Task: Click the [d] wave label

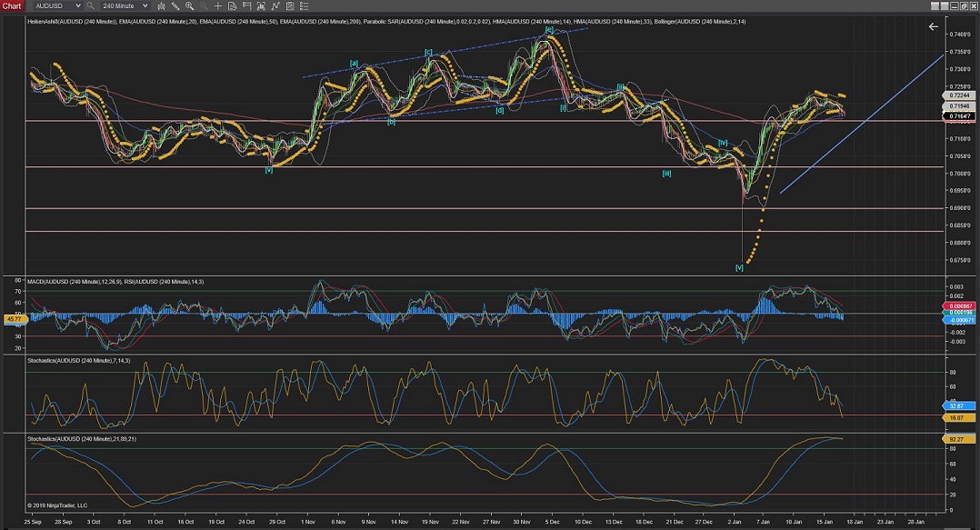Action: pyautogui.click(x=499, y=111)
